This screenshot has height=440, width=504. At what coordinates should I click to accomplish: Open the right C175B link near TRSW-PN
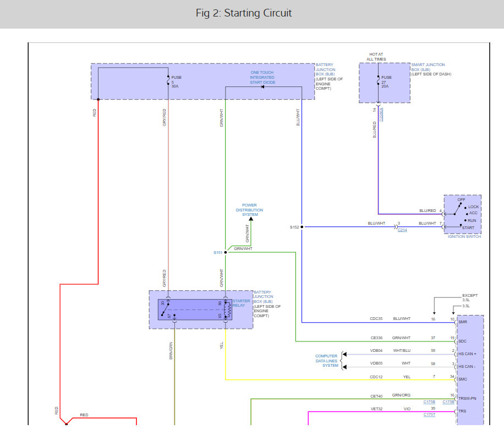[448, 402]
